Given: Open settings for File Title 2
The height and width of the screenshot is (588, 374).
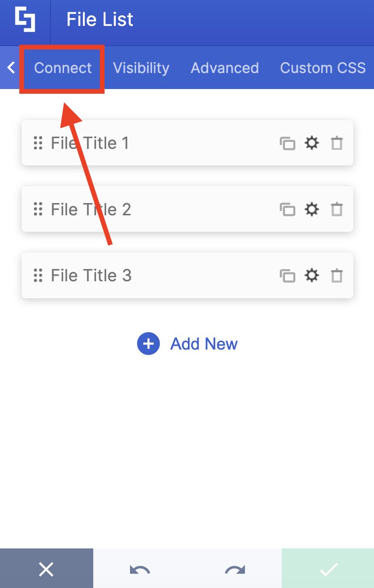Looking at the screenshot, I should (312, 209).
